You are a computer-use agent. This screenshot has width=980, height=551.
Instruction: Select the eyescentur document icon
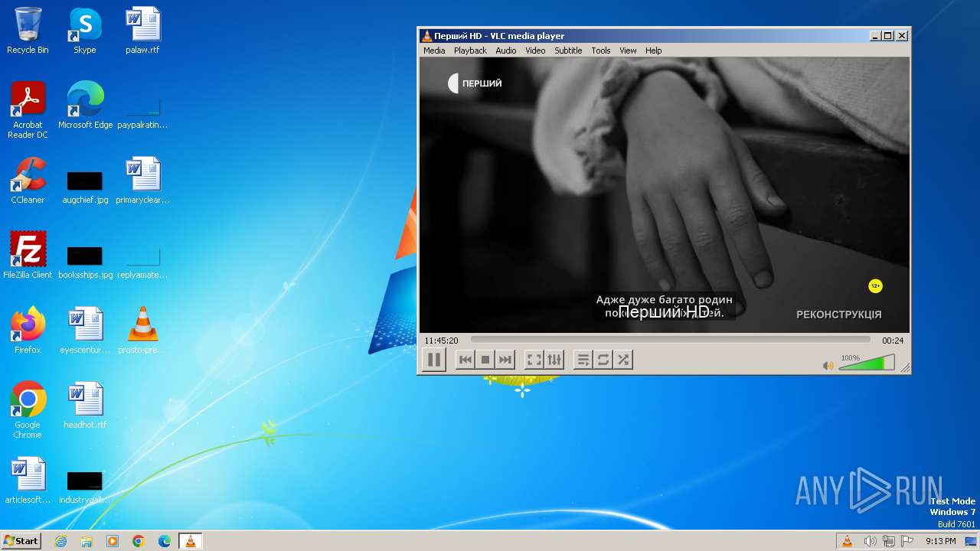[x=85, y=331]
